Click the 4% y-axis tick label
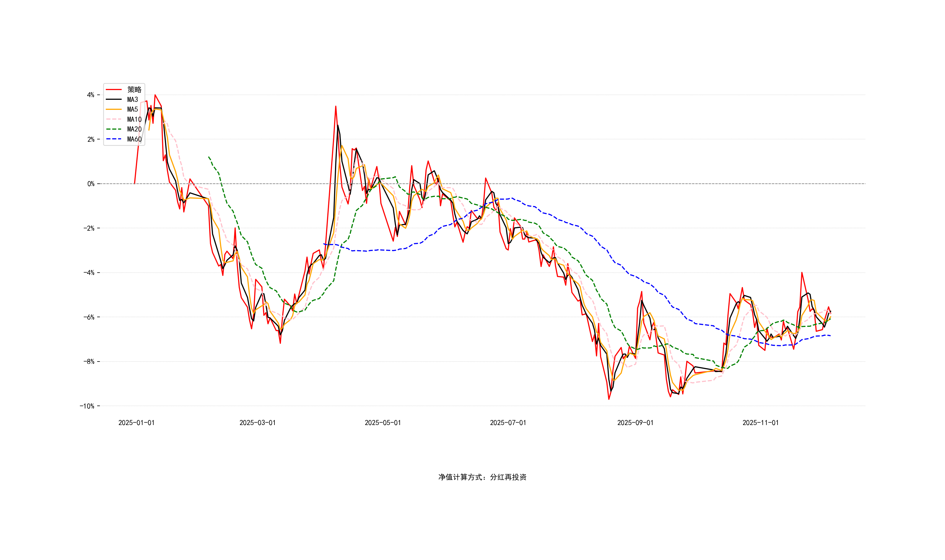This screenshot has width=945, height=560. point(91,95)
